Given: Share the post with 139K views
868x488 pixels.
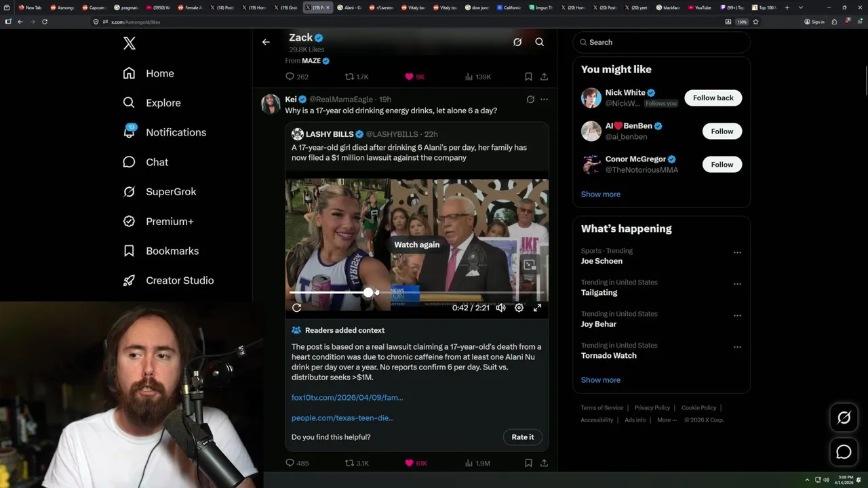Looking at the screenshot, I should [x=544, y=77].
